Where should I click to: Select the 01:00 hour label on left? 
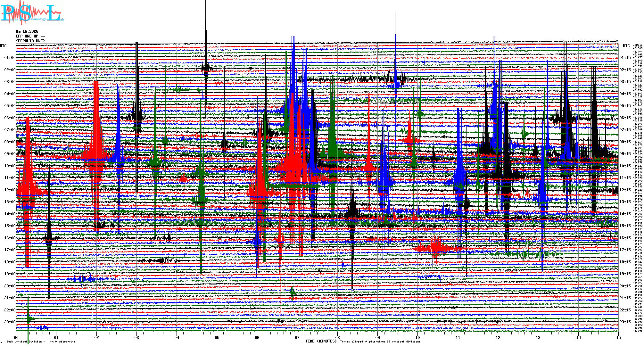(x=10, y=58)
